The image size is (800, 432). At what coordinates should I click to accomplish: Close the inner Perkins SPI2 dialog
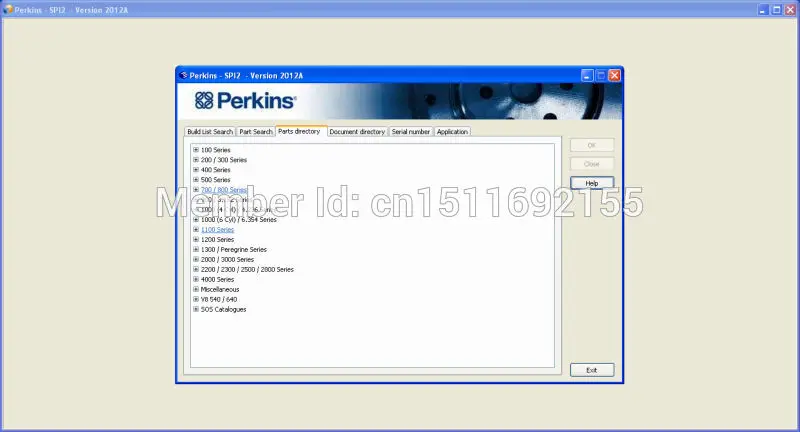point(615,75)
